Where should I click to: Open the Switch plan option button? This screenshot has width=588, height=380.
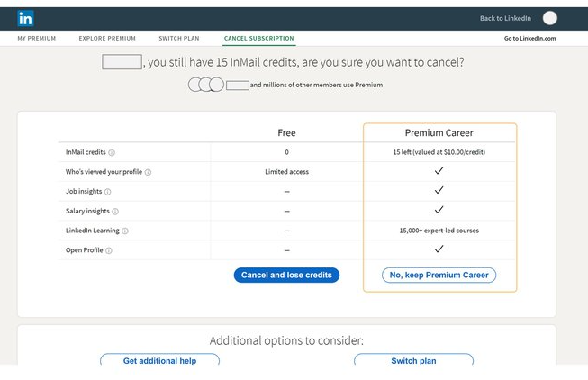pos(413,360)
